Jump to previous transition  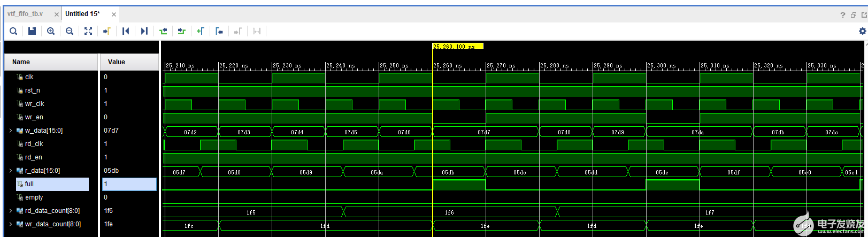point(163,31)
